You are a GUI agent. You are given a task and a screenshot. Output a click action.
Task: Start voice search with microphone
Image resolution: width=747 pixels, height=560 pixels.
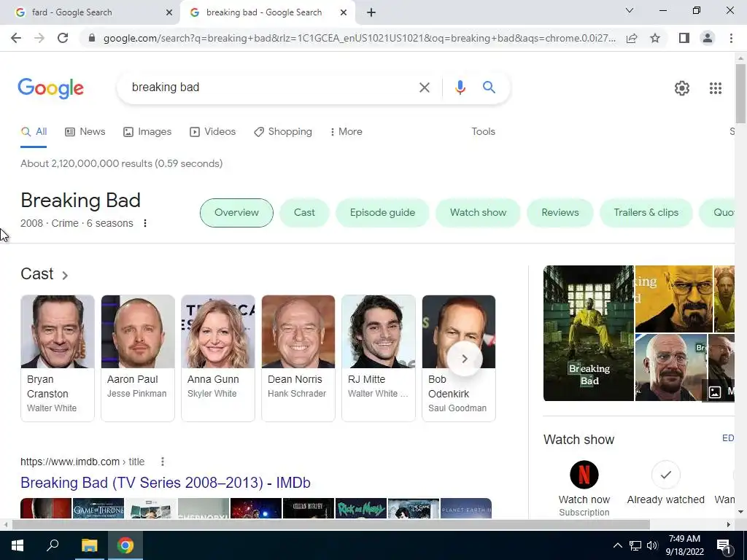(x=460, y=87)
